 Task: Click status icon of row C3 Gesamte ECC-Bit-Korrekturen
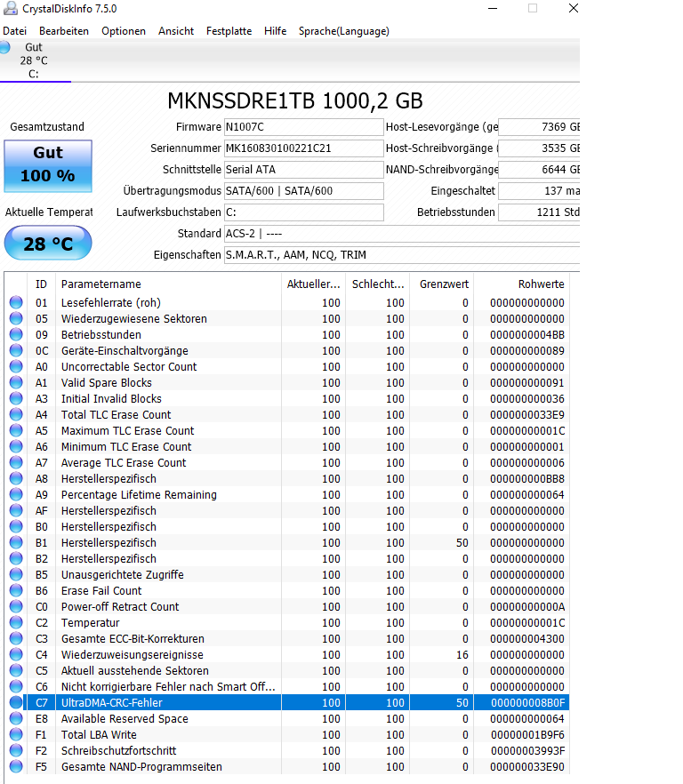16,638
